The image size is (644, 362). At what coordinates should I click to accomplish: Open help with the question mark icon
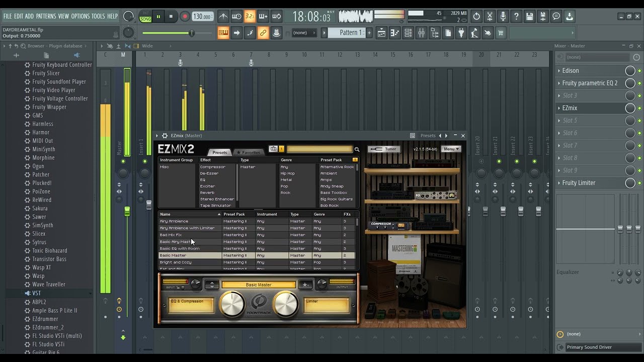(x=516, y=17)
